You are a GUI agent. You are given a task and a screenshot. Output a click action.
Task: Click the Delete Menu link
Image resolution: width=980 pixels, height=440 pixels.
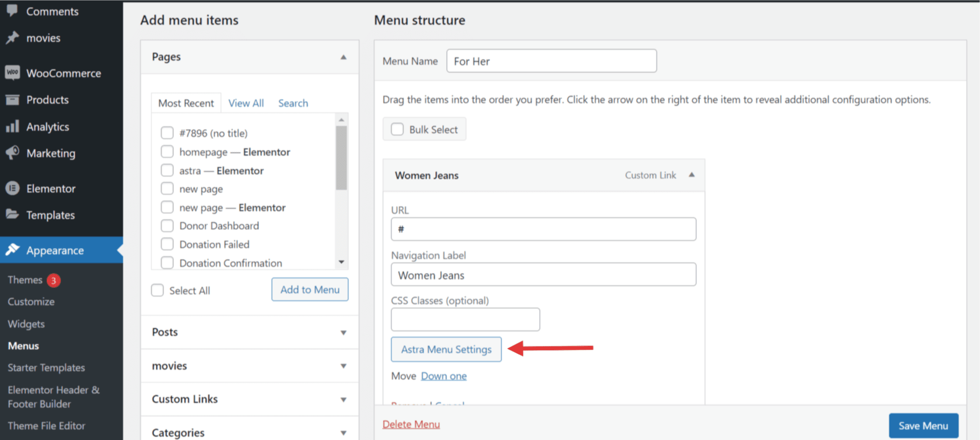click(411, 424)
